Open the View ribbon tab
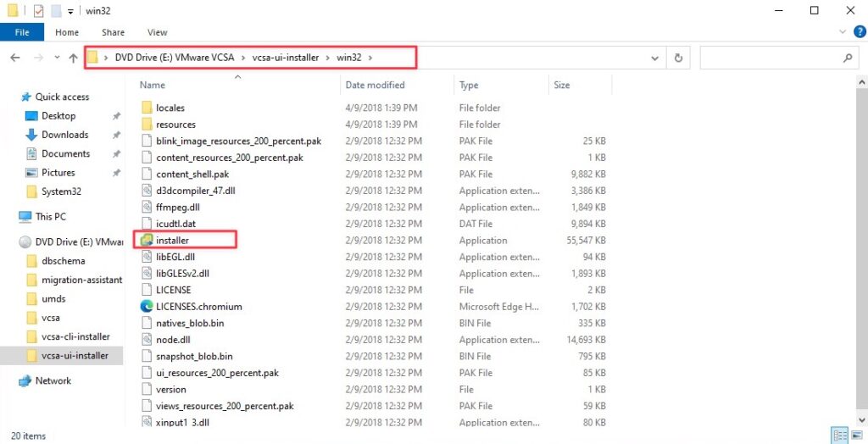 [x=157, y=32]
